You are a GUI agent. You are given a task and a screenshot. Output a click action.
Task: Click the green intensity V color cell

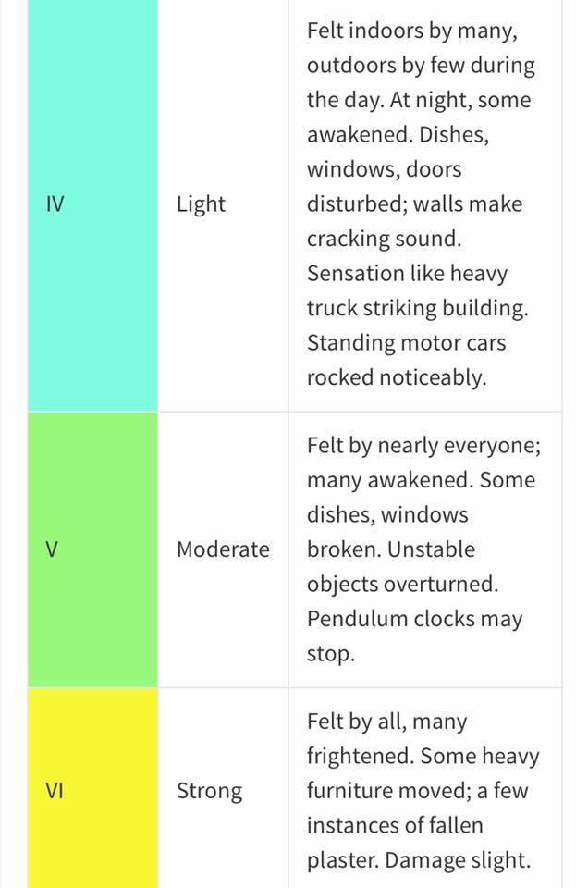(x=92, y=549)
